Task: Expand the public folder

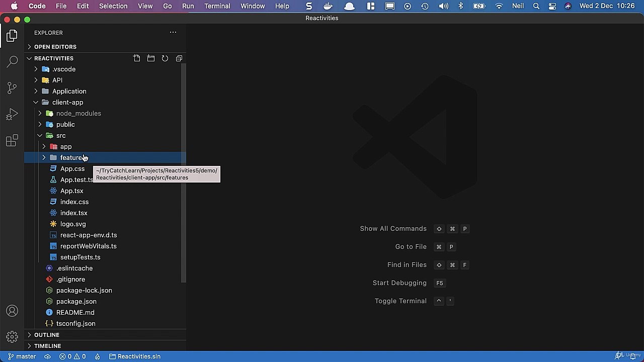Action: pos(105,125)
